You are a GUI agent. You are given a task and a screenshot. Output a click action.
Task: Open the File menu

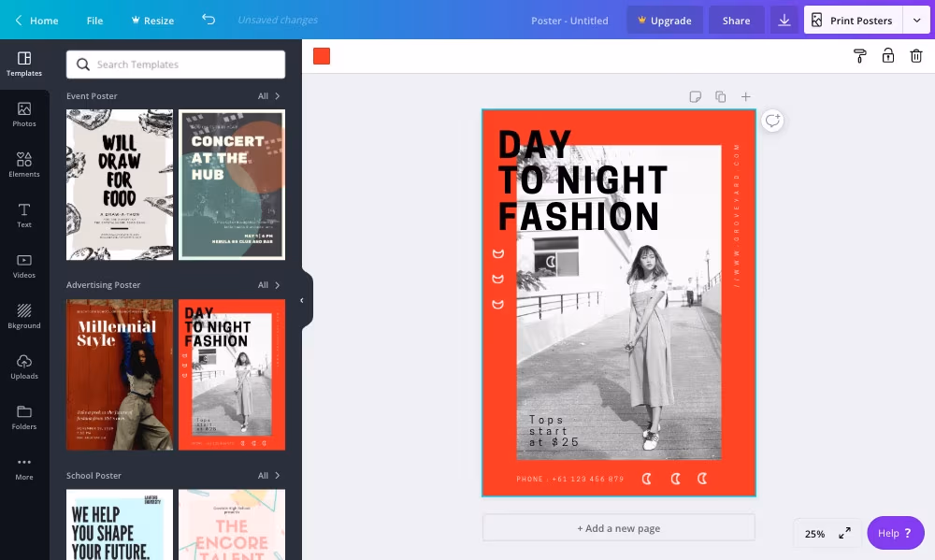[x=94, y=21]
